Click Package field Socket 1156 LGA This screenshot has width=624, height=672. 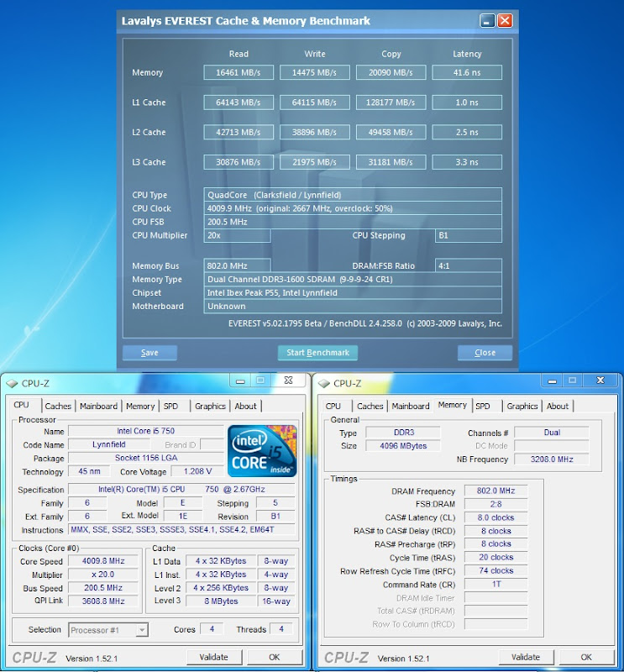146,458
